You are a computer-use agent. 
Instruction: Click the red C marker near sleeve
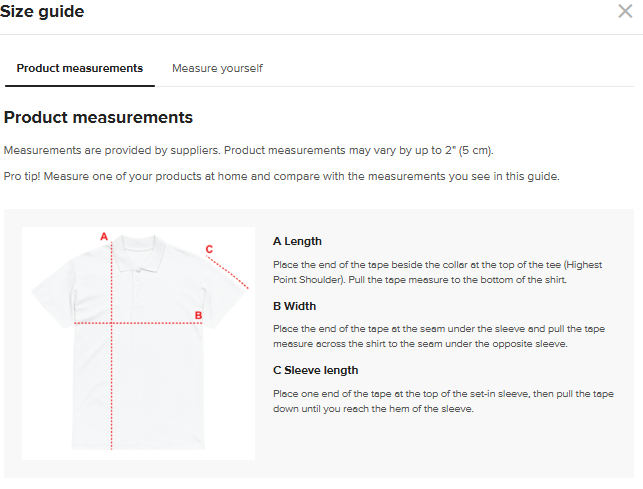click(209, 249)
